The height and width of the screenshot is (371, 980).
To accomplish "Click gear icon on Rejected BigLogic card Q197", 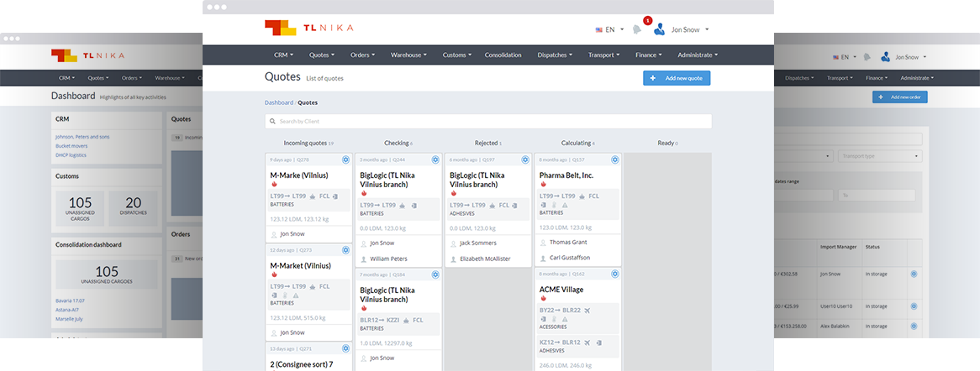I will click(x=525, y=159).
